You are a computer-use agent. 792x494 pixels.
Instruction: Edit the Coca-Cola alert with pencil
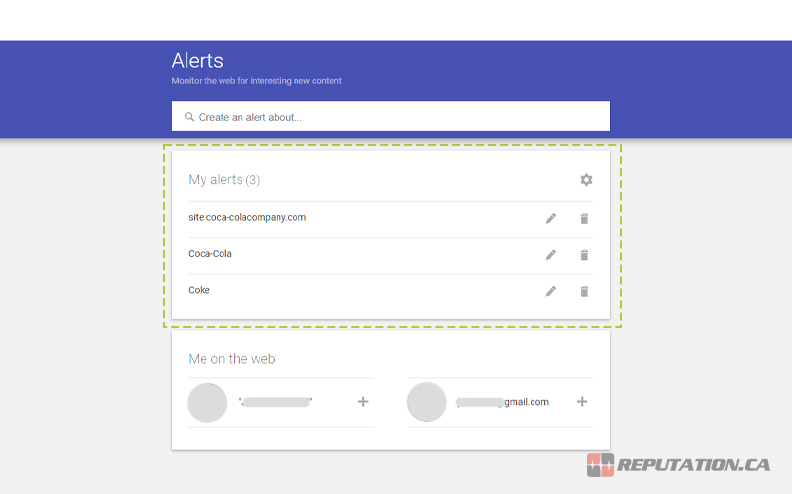pos(551,255)
